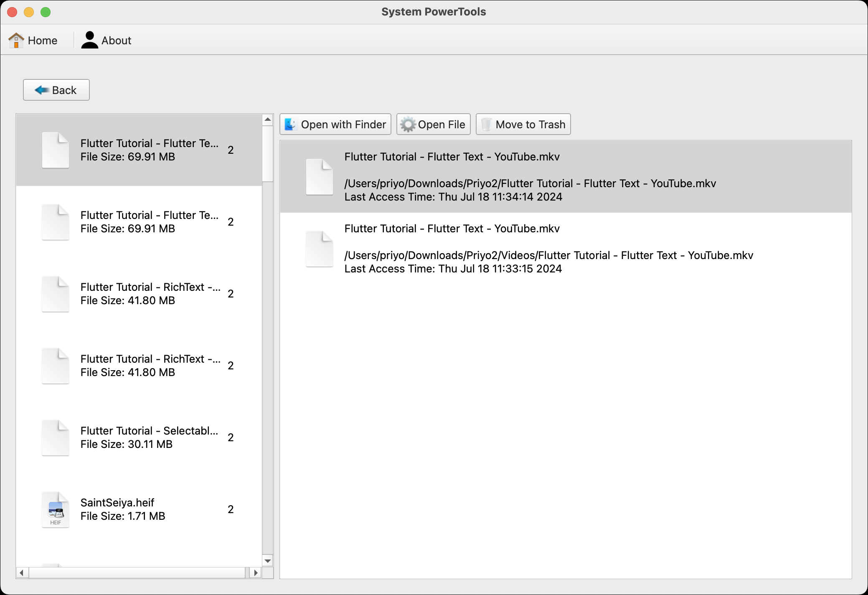This screenshot has height=595, width=868.
Task: Select SaintSeiya.heif duplicate group
Action: tap(139, 509)
